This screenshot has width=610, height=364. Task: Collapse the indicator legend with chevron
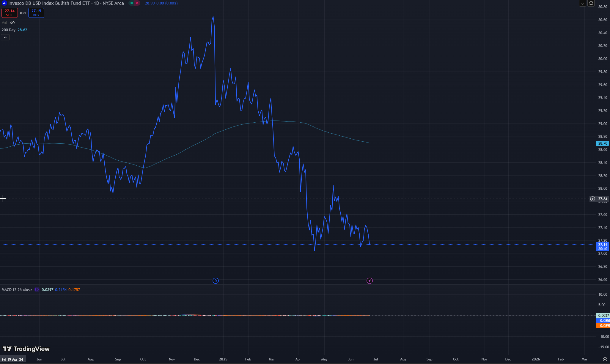tap(5, 37)
